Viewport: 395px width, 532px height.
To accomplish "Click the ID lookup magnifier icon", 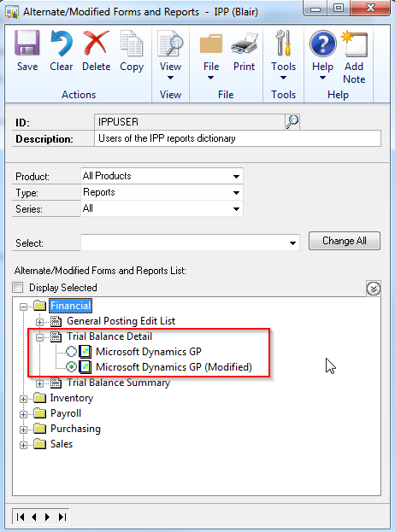I will tap(292, 122).
